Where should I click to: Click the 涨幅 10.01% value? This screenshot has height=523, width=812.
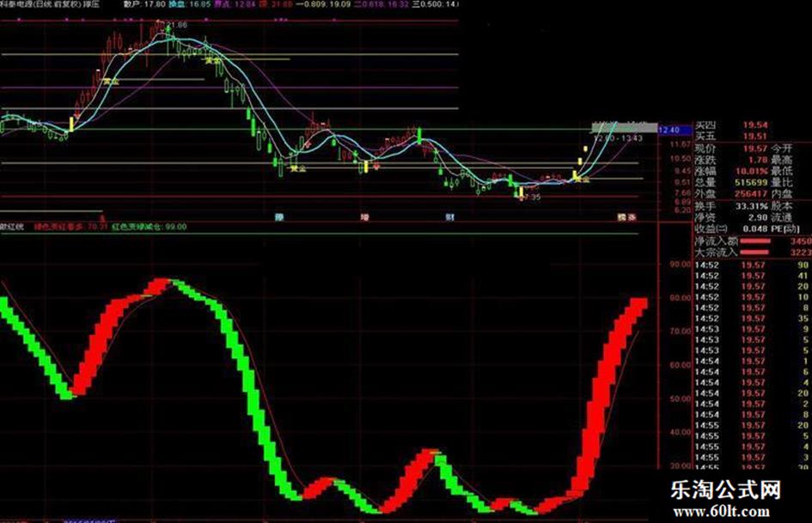click(751, 171)
